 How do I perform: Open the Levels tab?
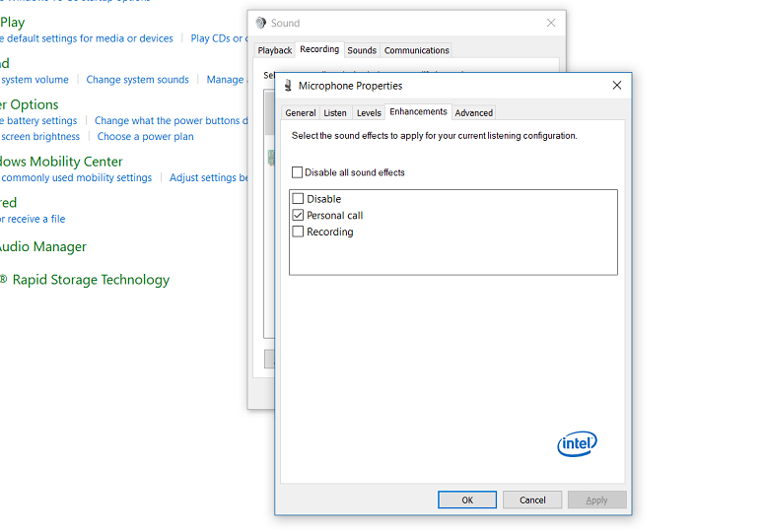tap(369, 113)
